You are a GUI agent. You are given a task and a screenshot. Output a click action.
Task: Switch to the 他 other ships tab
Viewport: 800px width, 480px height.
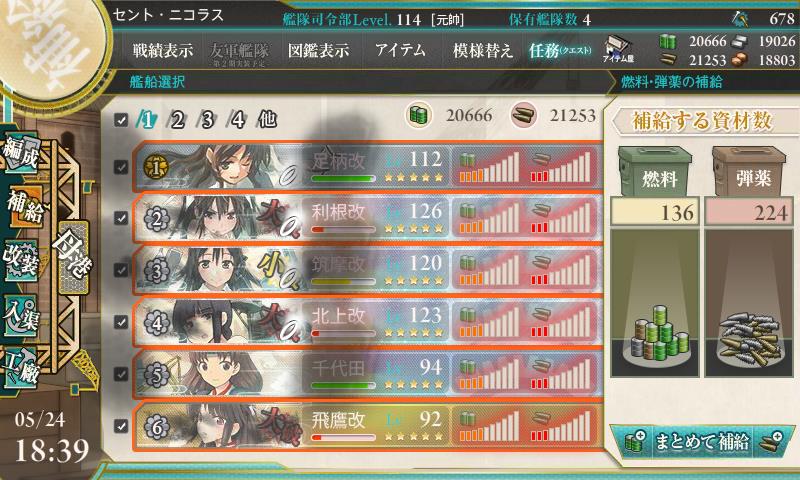[267, 119]
